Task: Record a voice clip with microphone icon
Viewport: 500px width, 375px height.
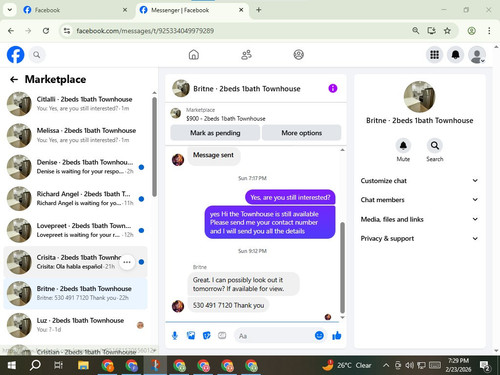Action: click(x=175, y=335)
